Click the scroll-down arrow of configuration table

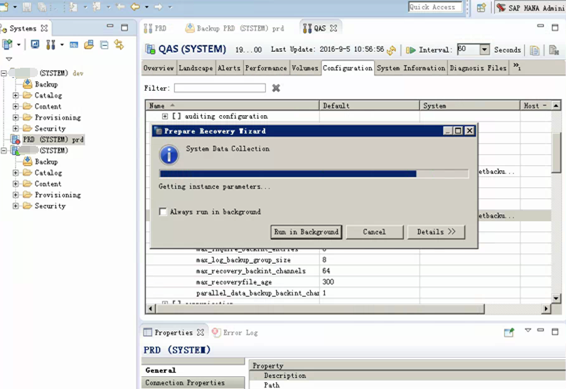[556, 298]
